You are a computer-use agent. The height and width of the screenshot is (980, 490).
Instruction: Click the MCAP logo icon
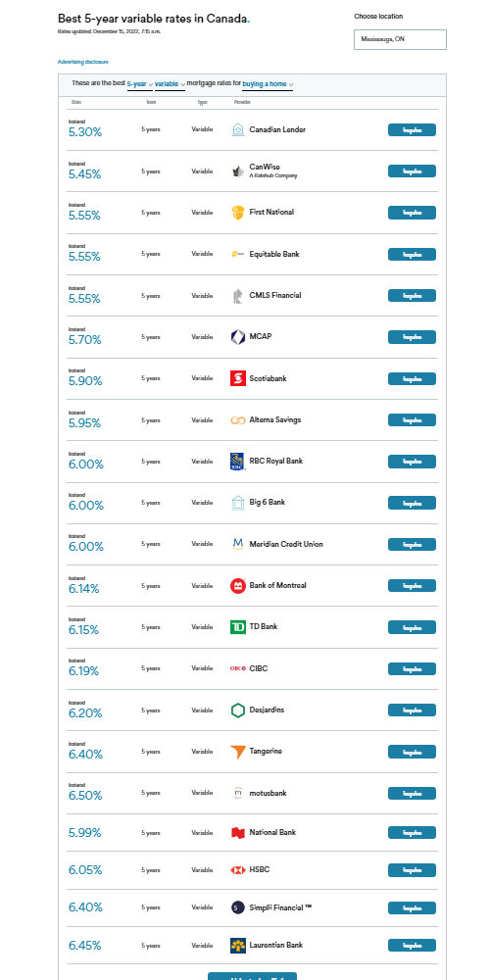237,337
